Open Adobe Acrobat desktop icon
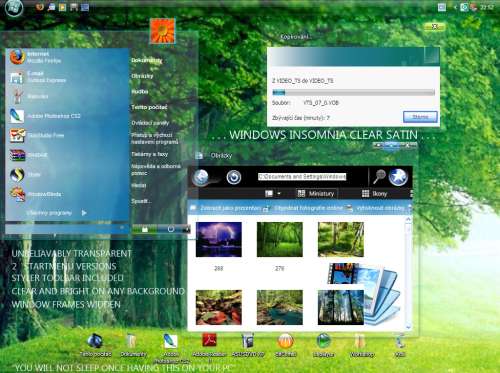Viewport: 500px width, 373px height. [209, 347]
